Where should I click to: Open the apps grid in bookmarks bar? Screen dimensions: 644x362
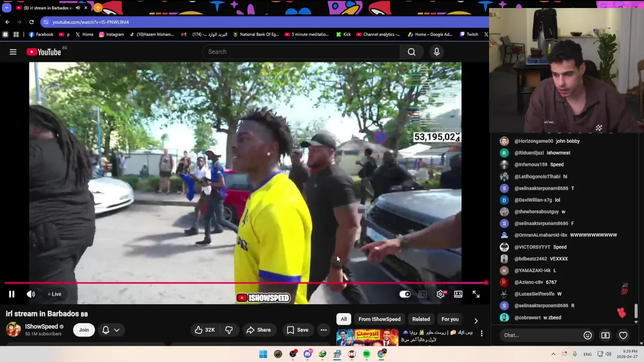[16, 35]
